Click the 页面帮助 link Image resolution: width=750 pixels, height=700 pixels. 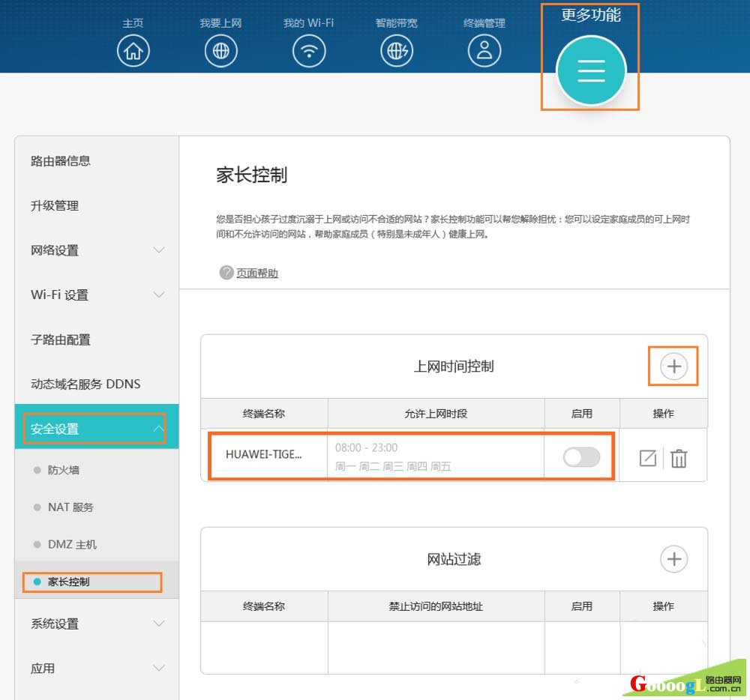(x=256, y=274)
